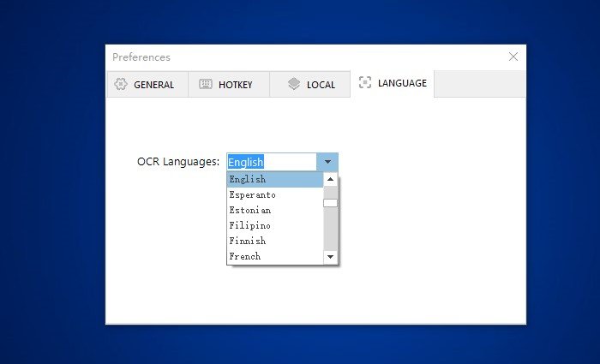This screenshot has width=600, height=364.
Task: Click the gear icon on the General tab
Action: pos(120,84)
